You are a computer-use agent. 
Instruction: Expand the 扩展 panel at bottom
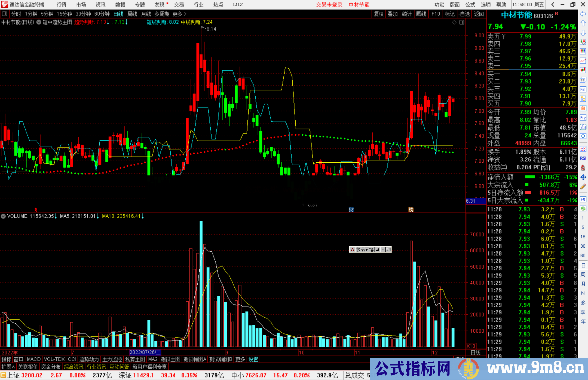coord(8,367)
